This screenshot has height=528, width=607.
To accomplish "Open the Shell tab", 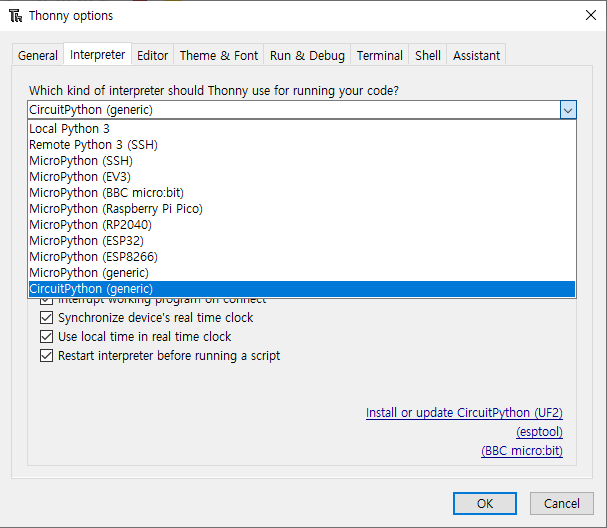I will tap(428, 55).
